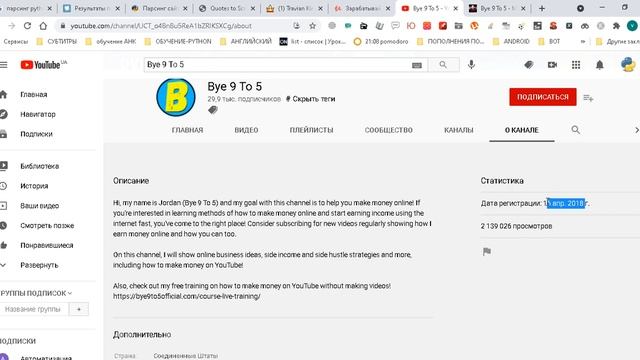
Task: Show hidden bookmarks via double chevron
Action: pos(583,41)
